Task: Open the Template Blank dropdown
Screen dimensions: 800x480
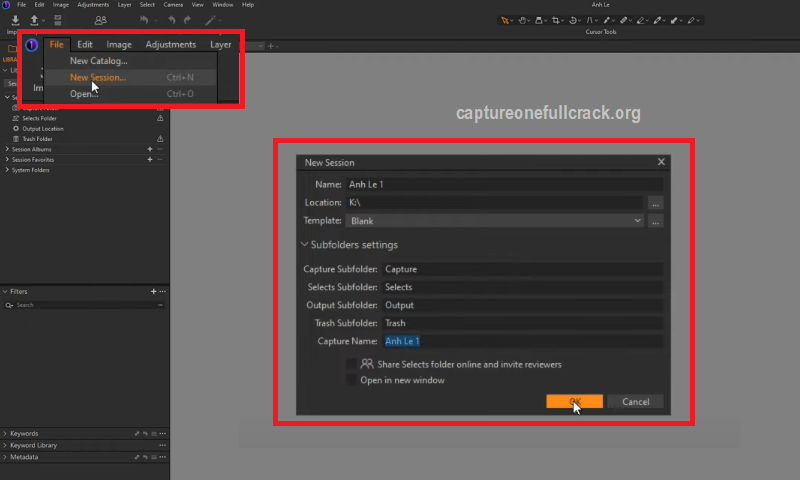Action: click(494, 221)
